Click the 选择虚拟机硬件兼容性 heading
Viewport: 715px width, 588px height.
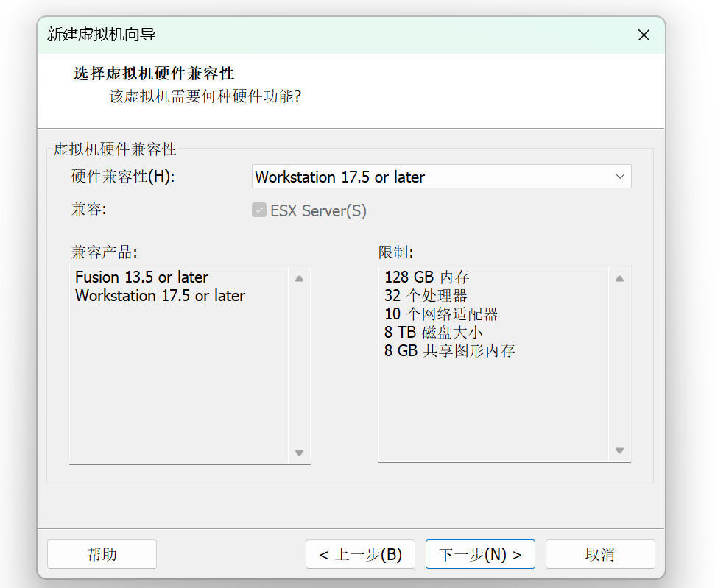[154, 74]
